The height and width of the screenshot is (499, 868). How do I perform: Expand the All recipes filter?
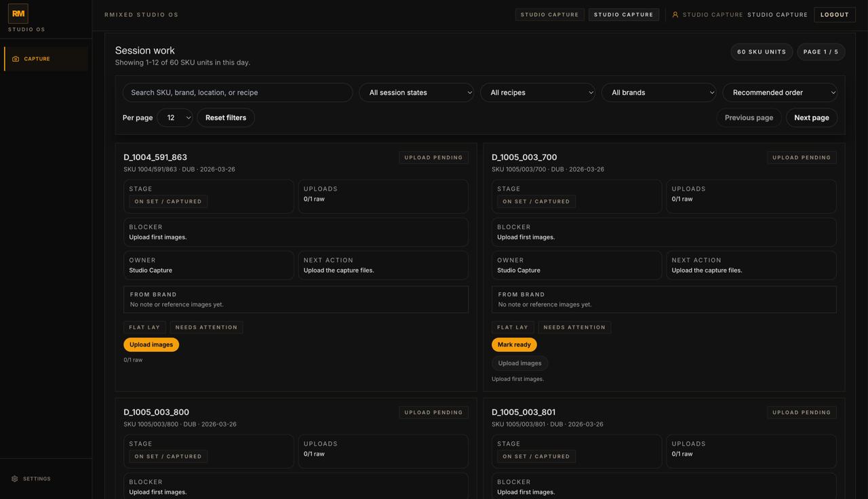(537, 92)
